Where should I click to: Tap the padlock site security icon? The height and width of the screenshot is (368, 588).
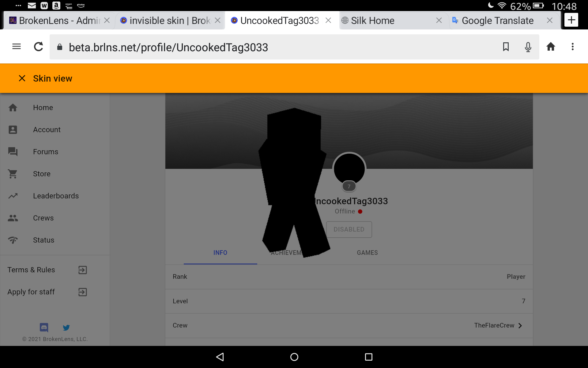[60, 47]
